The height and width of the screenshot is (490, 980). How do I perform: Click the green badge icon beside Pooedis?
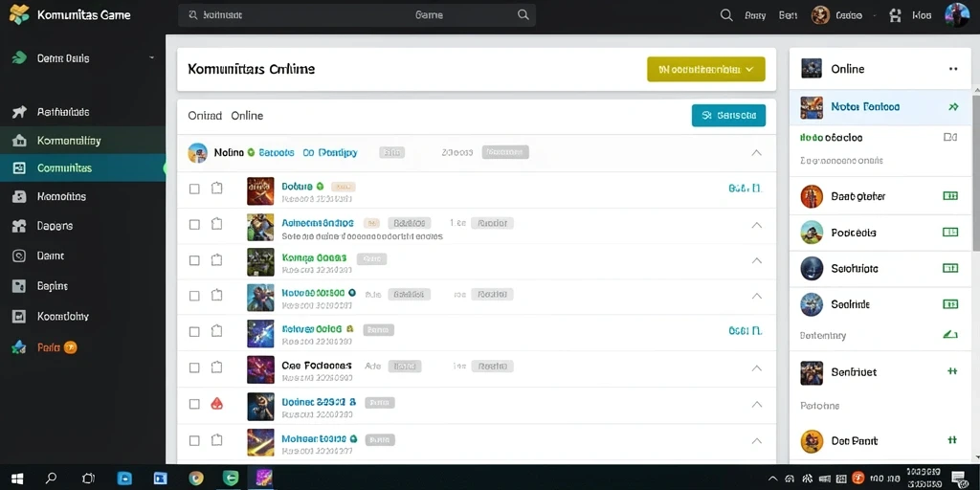click(x=950, y=233)
